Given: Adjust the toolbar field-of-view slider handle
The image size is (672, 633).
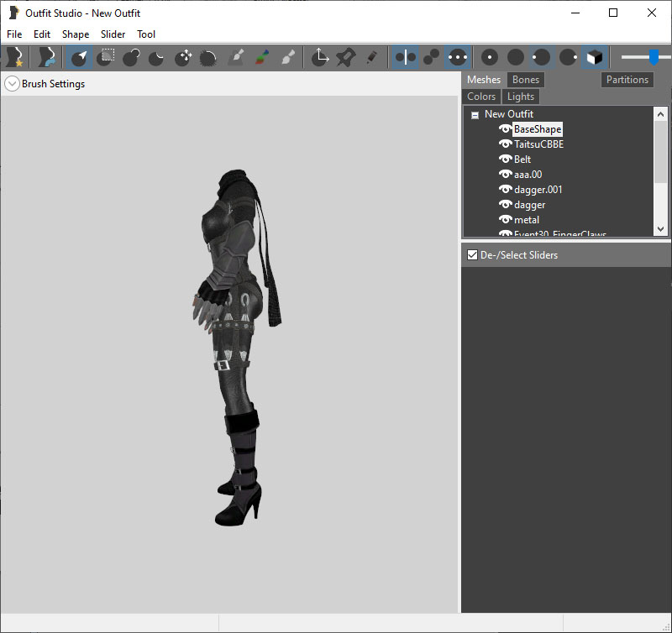Looking at the screenshot, I should pyautogui.click(x=654, y=56).
